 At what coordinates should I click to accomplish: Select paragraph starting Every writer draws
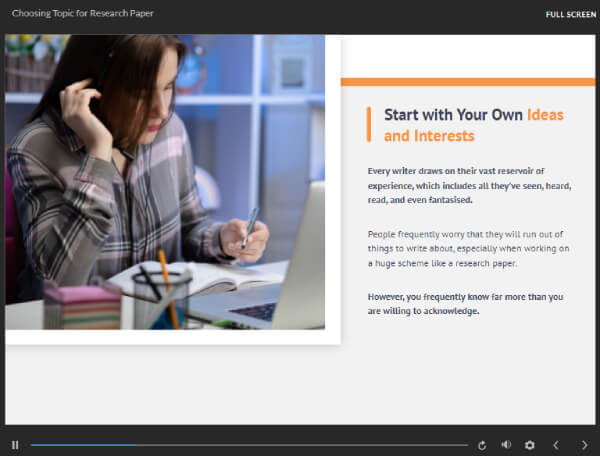click(x=470, y=186)
